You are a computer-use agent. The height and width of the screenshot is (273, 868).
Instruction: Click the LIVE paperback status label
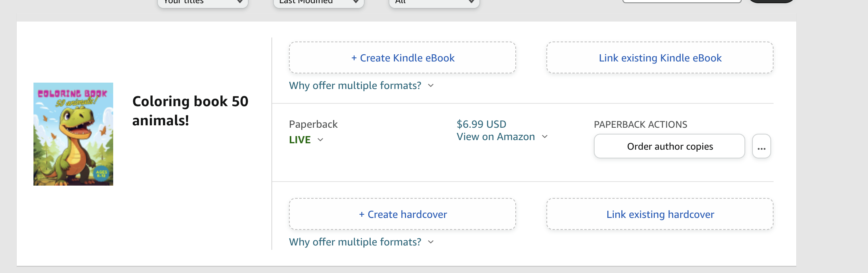pyautogui.click(x=300, y=140)
